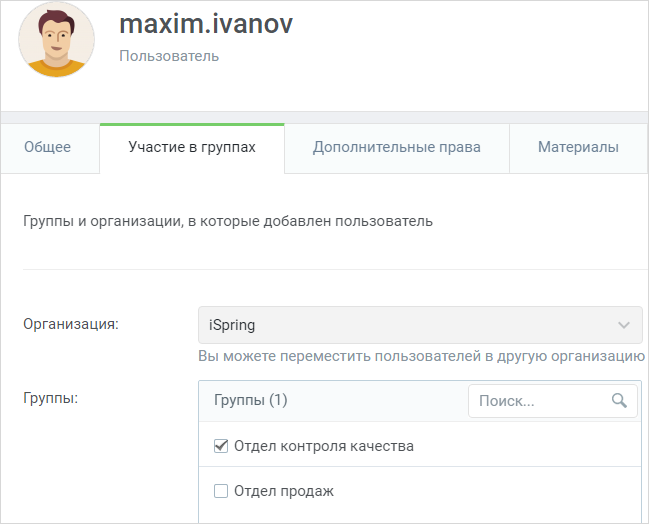The width and height of the screenshot is (649, 524).
Task: Click the Группы и организации description text
Action: pos(228,221)
